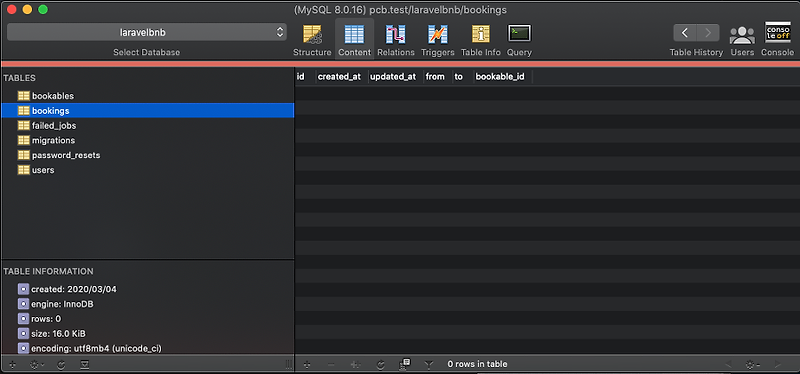Open the Users management icon
This screenshot has height=374, width=800.
(x=742, y=40)
